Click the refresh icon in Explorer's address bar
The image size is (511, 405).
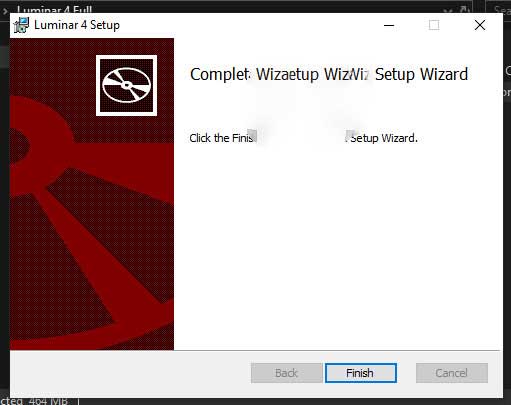tap(464, 10)
